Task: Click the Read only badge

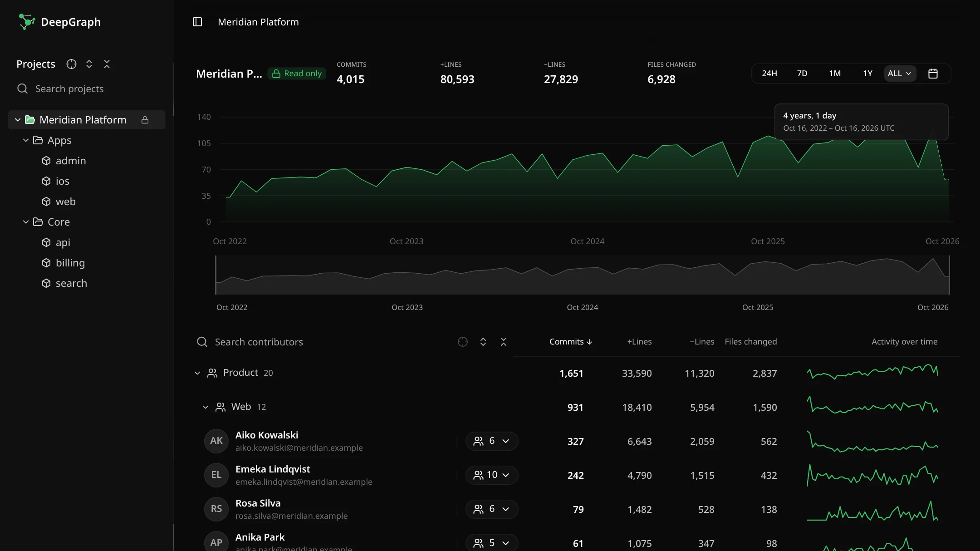Action: [297, 74]
